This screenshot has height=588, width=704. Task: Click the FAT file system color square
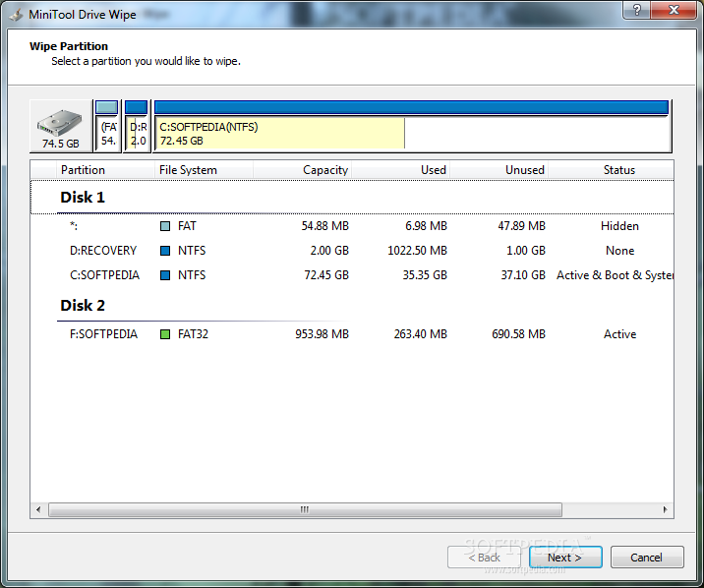(x=165, y=226)
